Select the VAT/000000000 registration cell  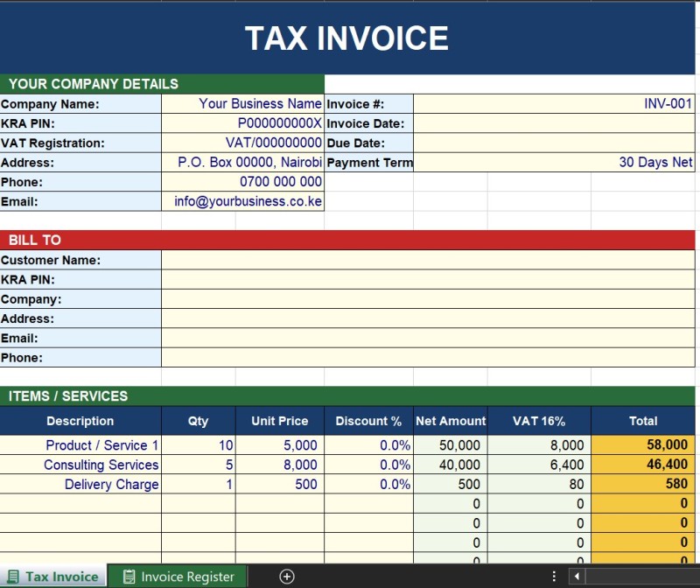coord(243,143)
